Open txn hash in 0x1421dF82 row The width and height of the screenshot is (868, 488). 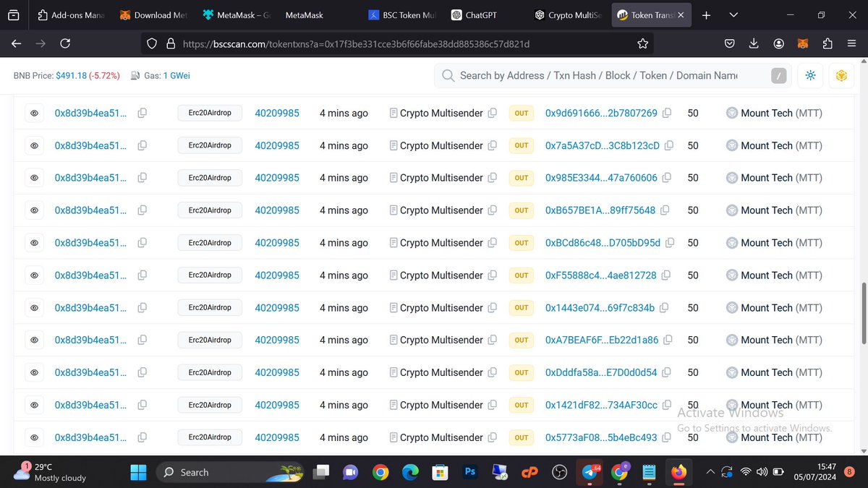(90, 405)
